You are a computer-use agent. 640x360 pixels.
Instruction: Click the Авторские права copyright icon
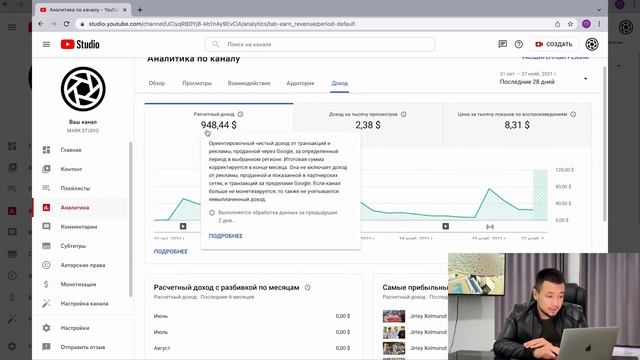point(47,265)
